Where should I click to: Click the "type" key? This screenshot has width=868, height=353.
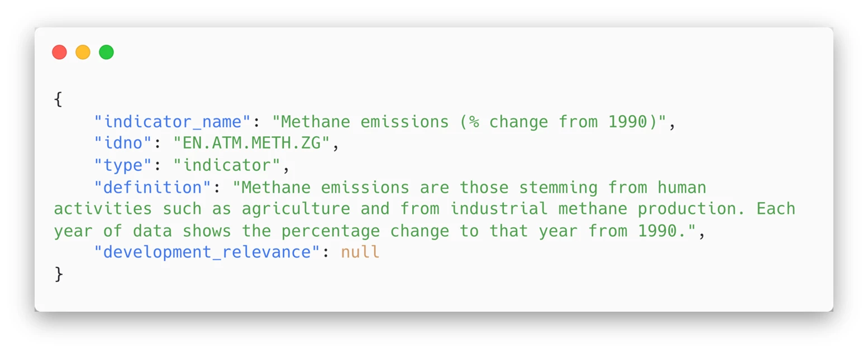(x=123, y=165)
